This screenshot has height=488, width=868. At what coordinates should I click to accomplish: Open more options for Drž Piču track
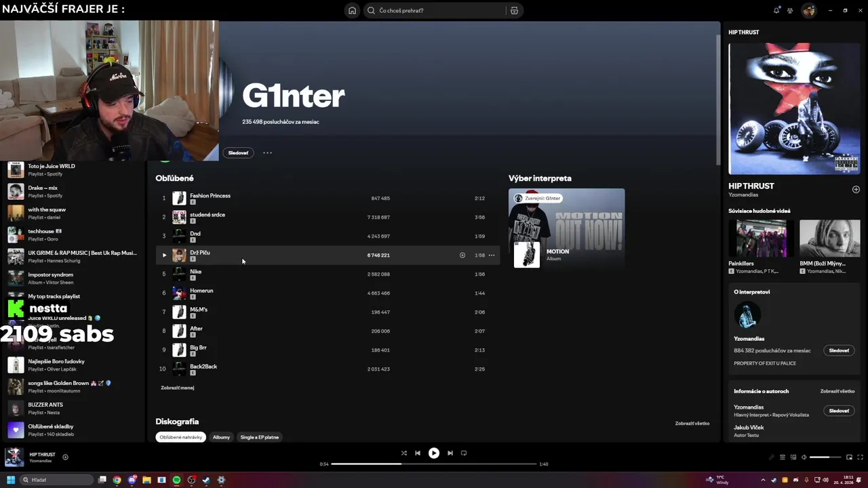[492, 256]
